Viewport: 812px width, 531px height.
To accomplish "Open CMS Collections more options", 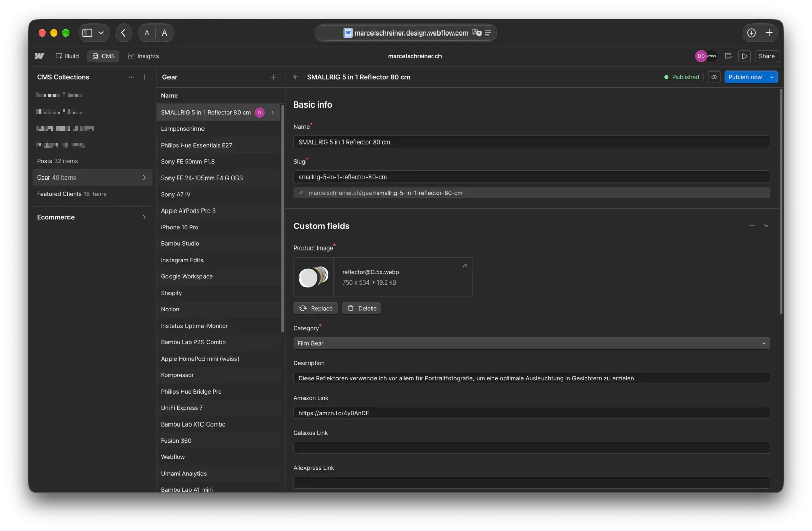I will click(132, 77).
